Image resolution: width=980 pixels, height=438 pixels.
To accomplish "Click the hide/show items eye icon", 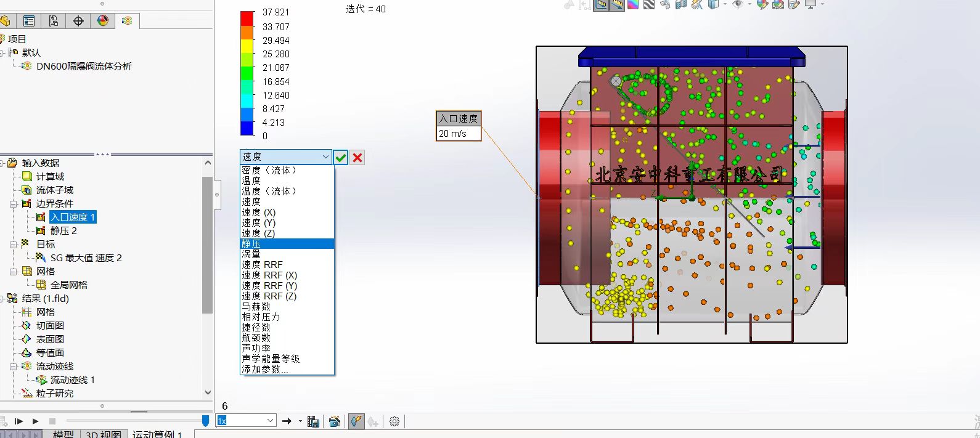I will pos(737,4).
